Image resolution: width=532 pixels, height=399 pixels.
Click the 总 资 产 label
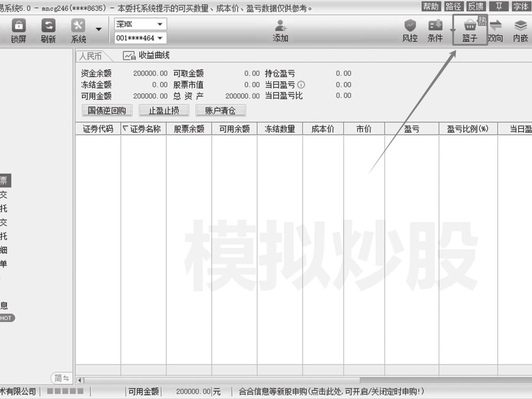[188, 96]
